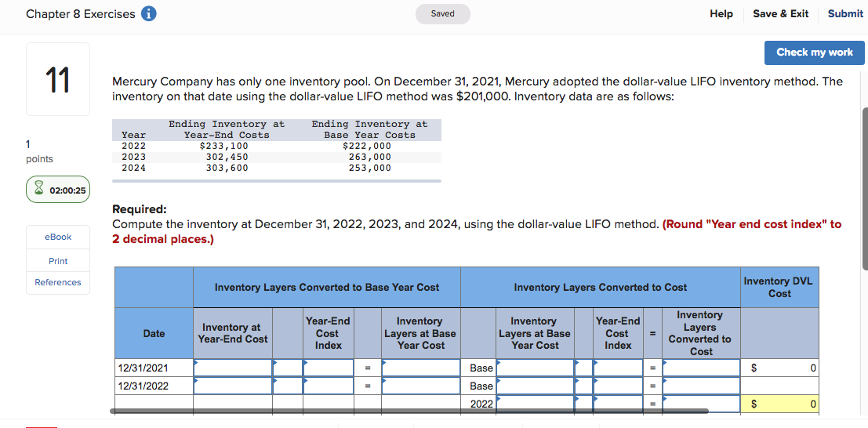Click the Saved status indicator
The height and width of the screenshot is (428, 868).
pos(443,14)
